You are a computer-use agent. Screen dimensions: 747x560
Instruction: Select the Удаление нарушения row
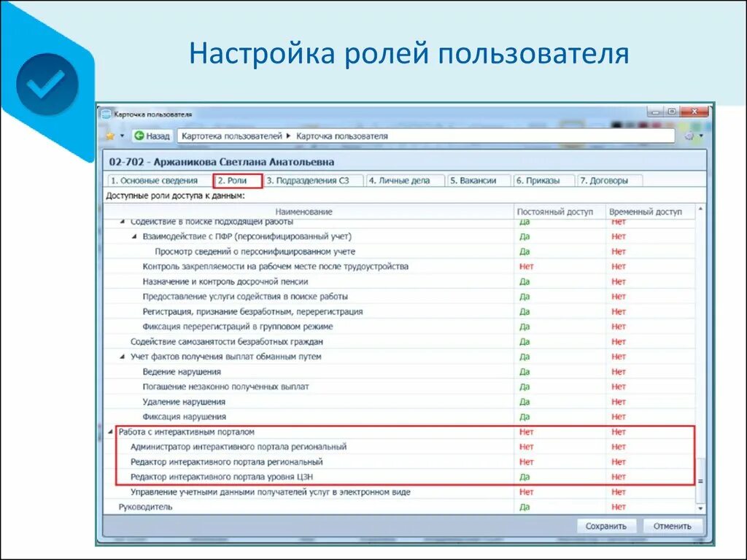tap(399, 402)
